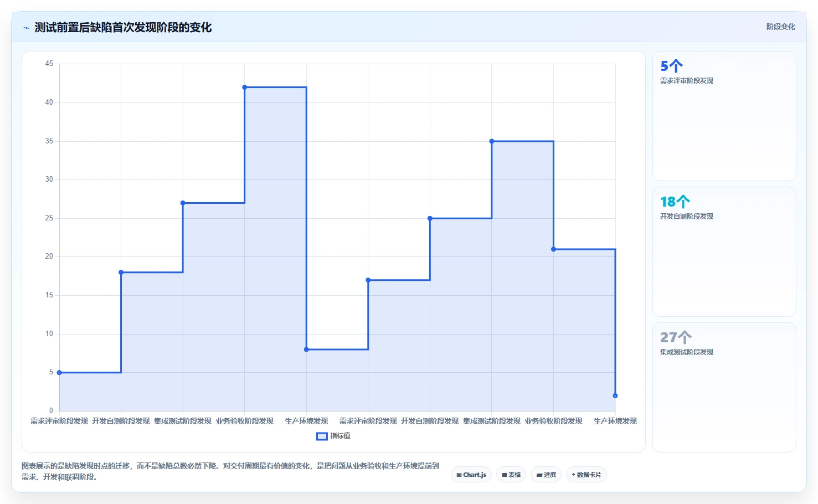
Task: Click the footer note starting with 图表展示的是缺陷发现时点
Action: point(230,471)
